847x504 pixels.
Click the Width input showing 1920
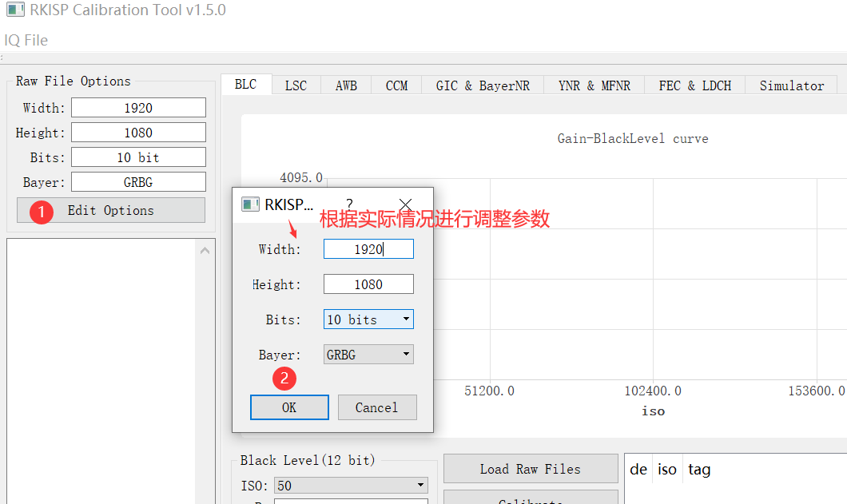pos(368,248)
